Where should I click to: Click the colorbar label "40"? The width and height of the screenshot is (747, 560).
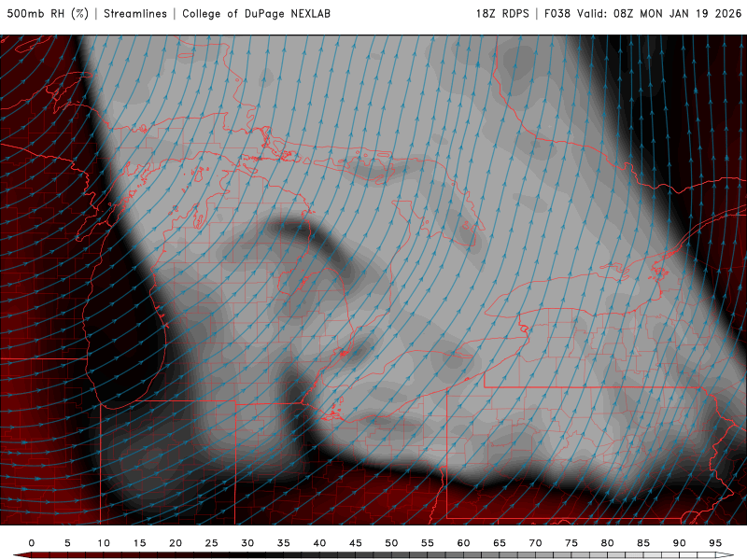click(319, 543)
